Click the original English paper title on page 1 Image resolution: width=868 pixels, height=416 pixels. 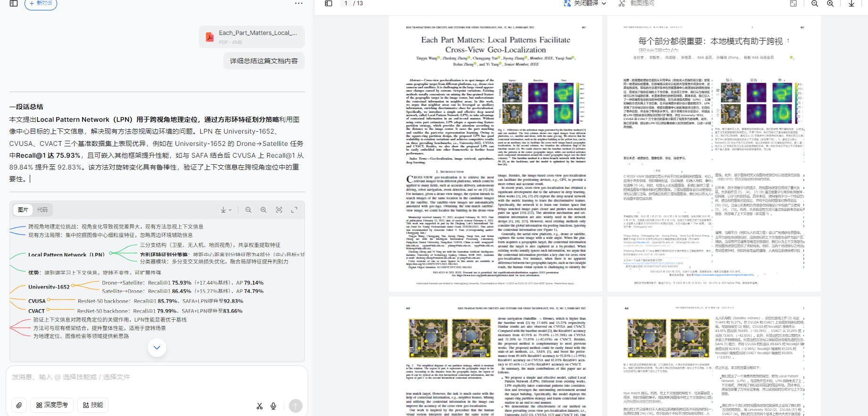496,45
